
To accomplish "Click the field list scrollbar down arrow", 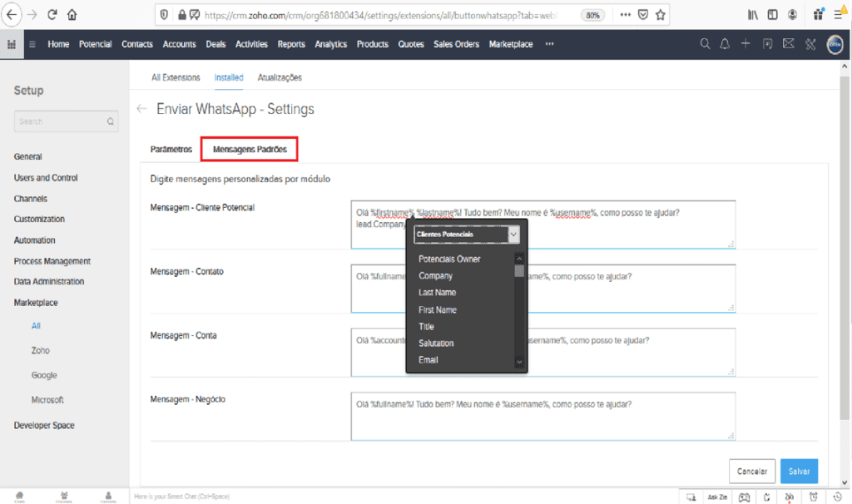I will pos(519,362).
